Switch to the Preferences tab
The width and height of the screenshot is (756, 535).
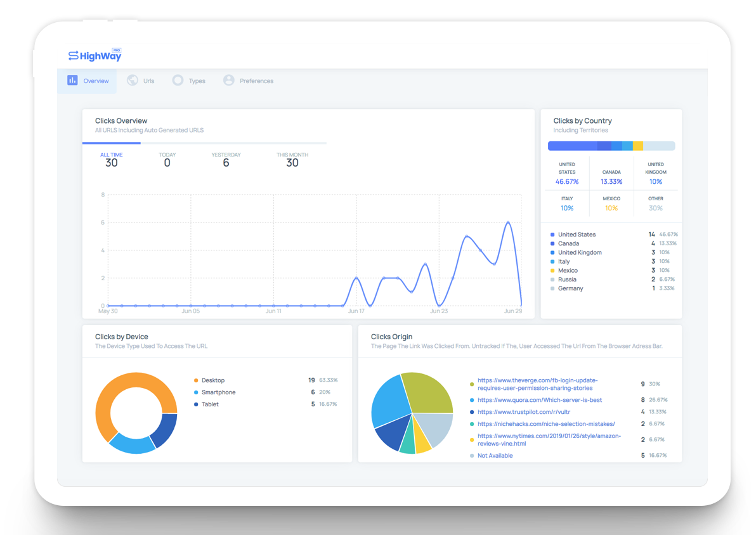click(x=256, y=81)
